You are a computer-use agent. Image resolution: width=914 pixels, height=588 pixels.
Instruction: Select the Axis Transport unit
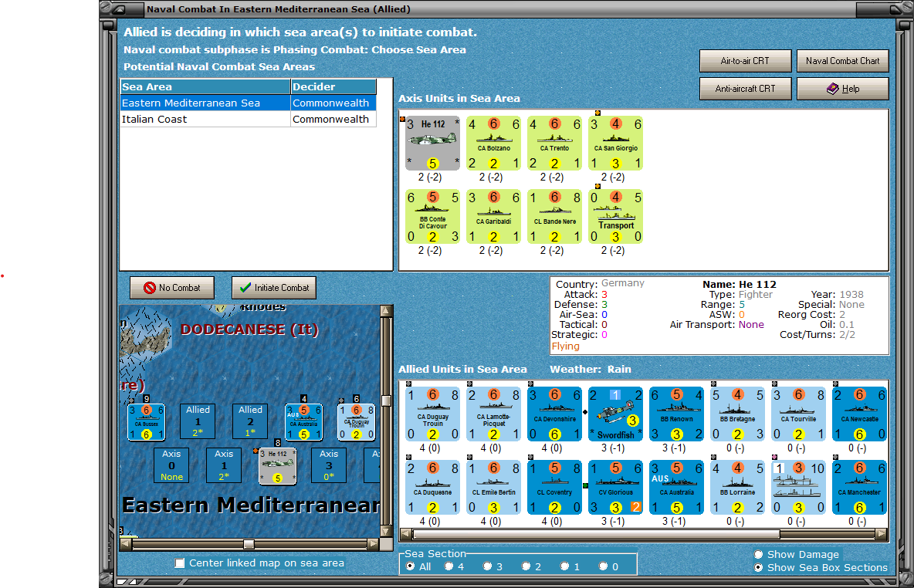[x=615, y=217]
